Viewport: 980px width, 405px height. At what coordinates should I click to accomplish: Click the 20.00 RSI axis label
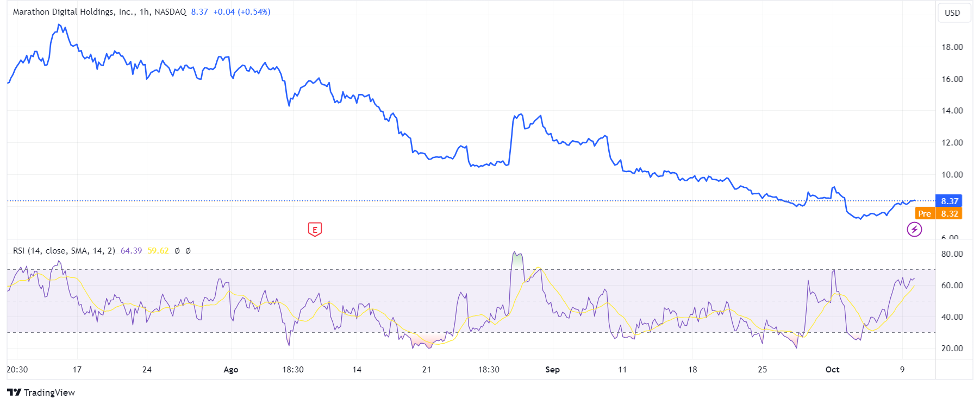(x=952, y=349)
